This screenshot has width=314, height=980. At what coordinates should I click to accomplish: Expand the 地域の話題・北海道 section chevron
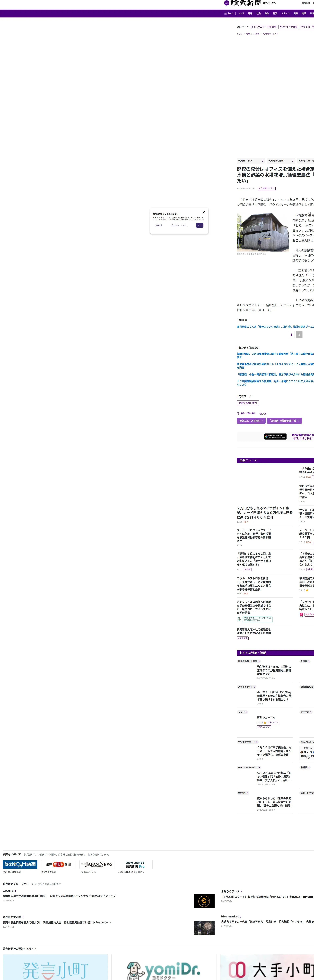click(x=259, y=661)
